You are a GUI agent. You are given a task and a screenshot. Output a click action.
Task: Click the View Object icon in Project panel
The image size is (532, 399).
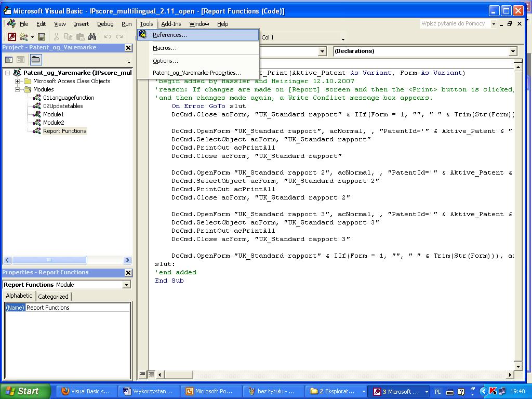pyautogui.click(x=20, y=60)
